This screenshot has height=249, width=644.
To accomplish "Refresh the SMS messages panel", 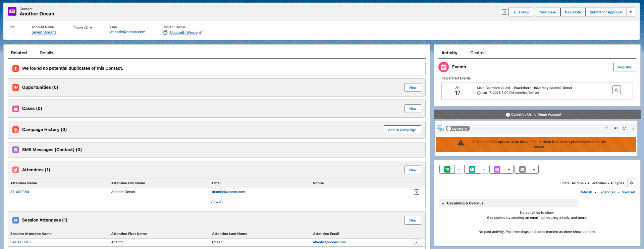I will [624, 128].
